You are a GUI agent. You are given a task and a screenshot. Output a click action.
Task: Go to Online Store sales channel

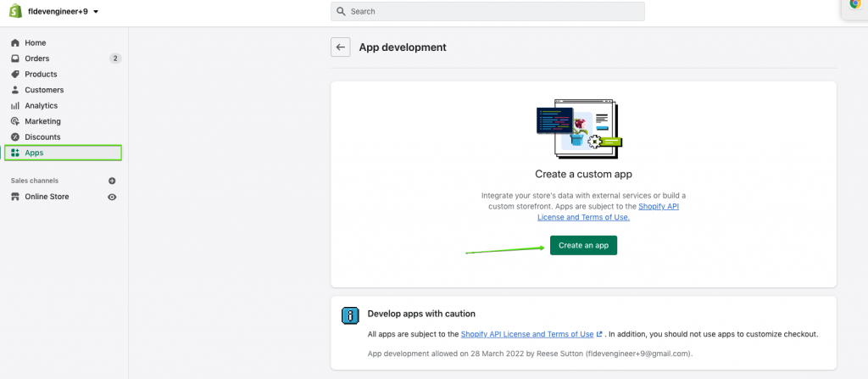coord(47,197)
